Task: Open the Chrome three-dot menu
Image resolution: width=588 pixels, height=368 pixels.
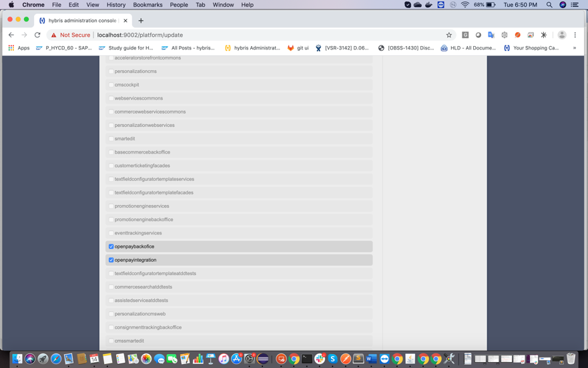Action: tap(575, 35)
